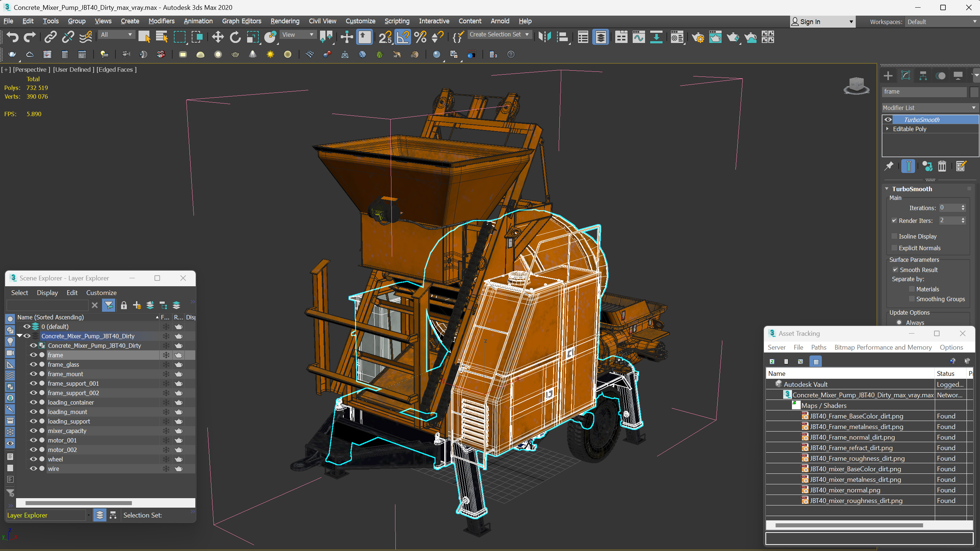Click the Undo arrow icon
980x551 pixels.
coord(12,37)
